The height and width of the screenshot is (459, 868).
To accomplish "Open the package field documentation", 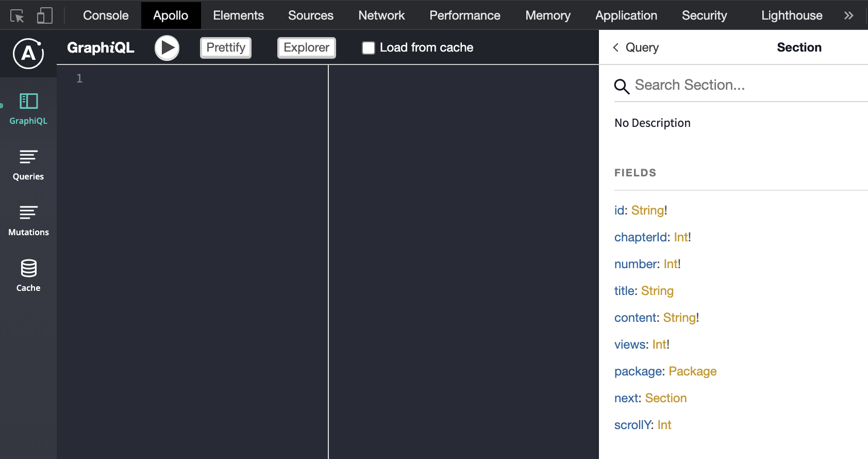I will pyautogui.click(x=638, y=371).
